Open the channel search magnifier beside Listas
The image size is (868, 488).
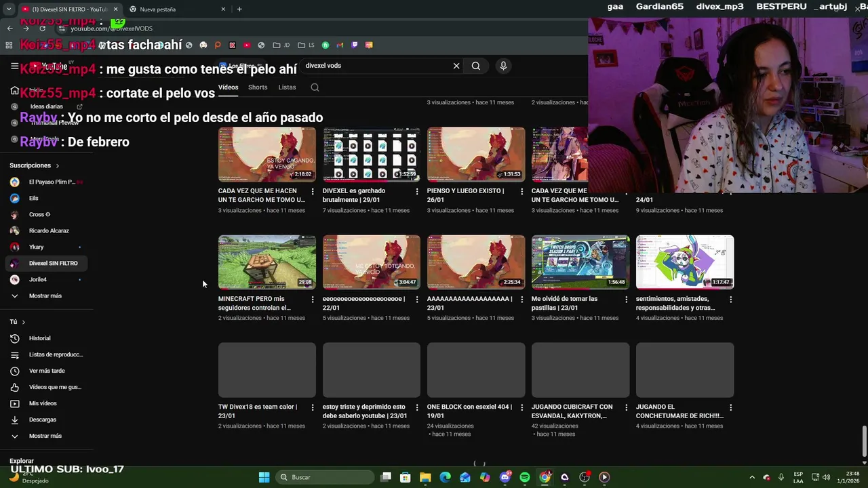coord(315,87)
